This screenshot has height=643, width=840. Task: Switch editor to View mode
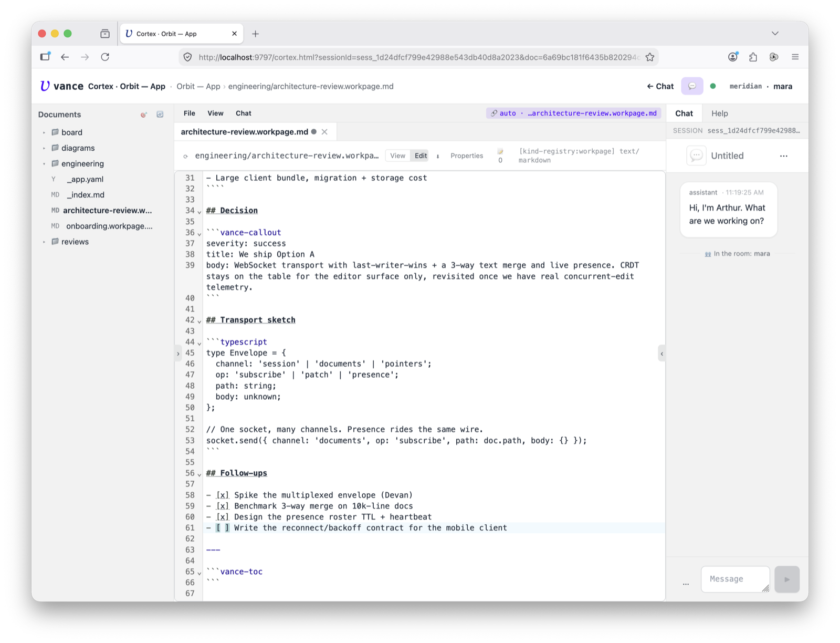397,155
